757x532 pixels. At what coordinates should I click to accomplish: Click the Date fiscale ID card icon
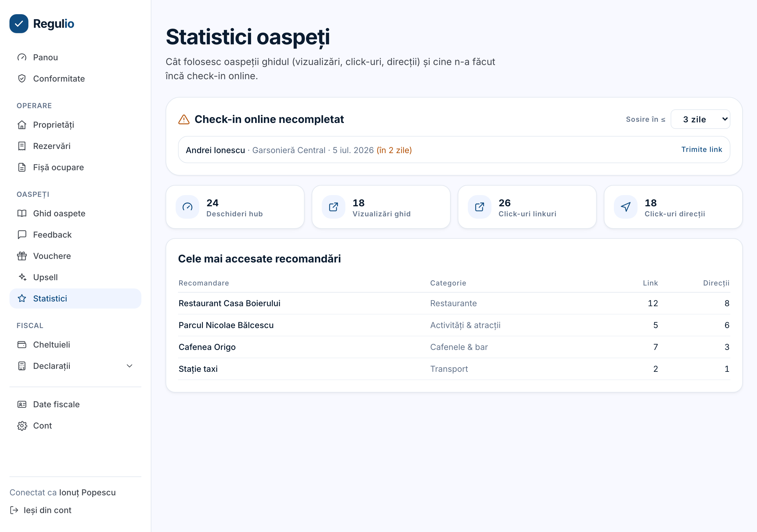(x=22, y=404)
